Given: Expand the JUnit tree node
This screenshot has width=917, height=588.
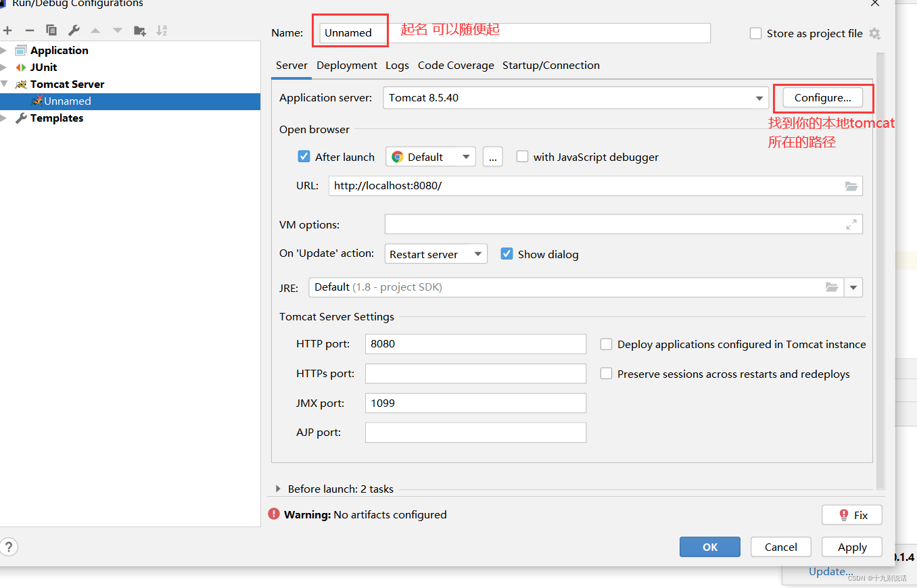Looking at the screenshot, I should (4, 68).
